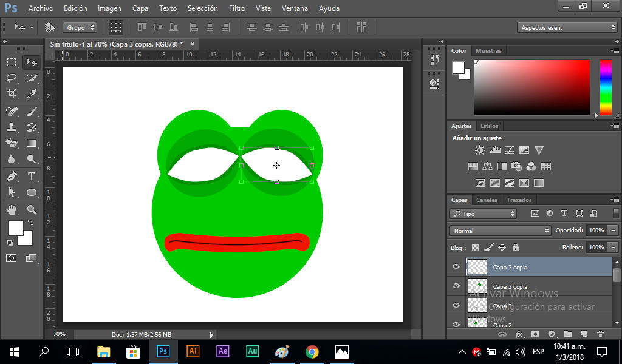Open the Grupo auto-select dropdown

[x=80, y=27]
